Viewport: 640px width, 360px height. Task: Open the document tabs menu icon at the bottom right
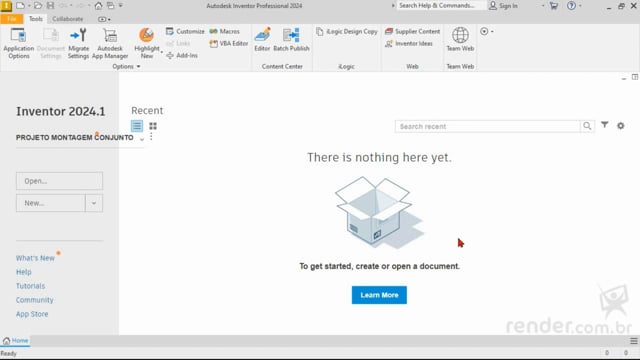pos(633,341)
